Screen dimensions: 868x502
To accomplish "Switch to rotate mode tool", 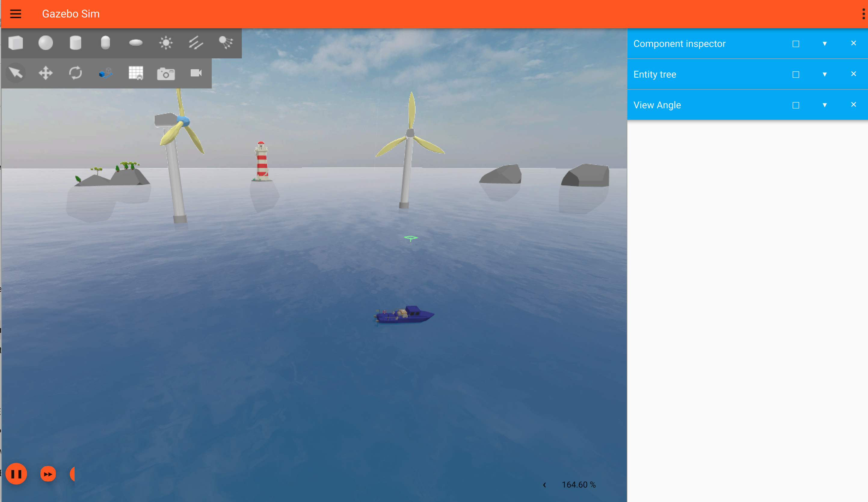I will pyautogui.click(x=75, y=73).
